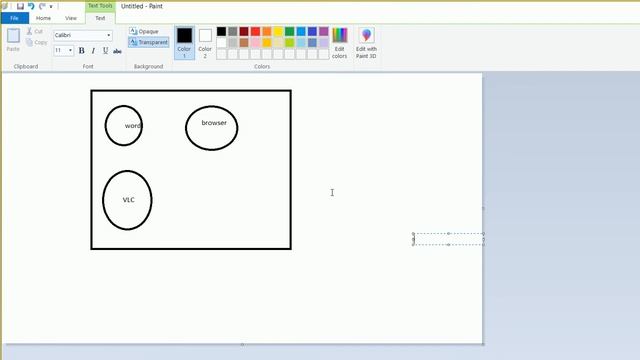Pick the yellow palette swatch
The image size is (640, 360).
[x=278, y=31]
